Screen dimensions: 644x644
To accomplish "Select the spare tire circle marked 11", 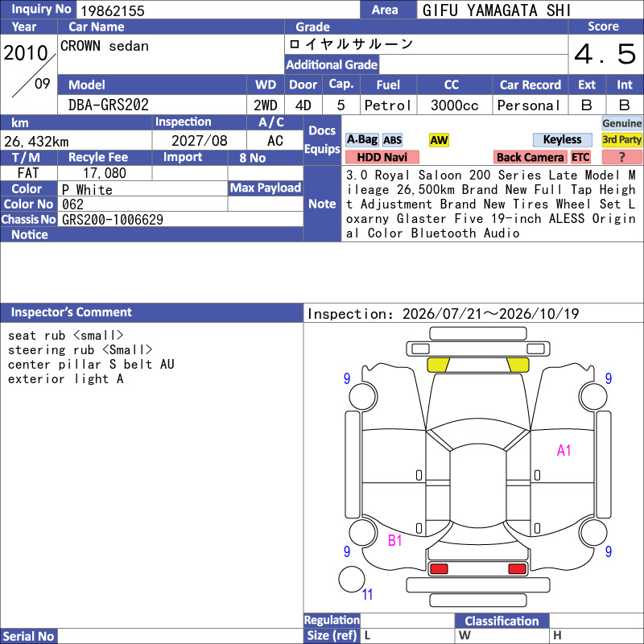I will pyautogui.click(x=352, y=579).
